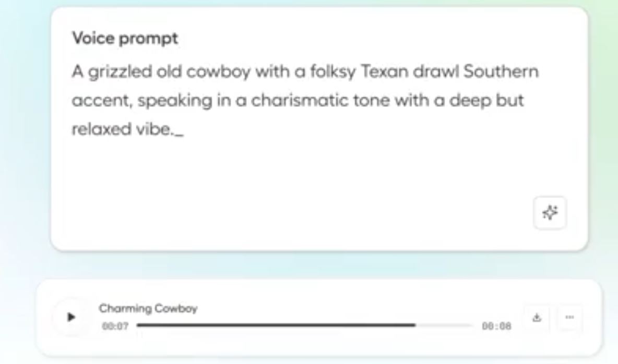Select the "Voice prompt" heading label

click(x=125, y=39)
